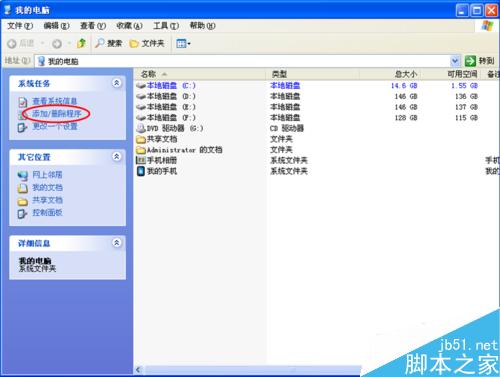Toggle the Folders (文件夹) pane button
The height and width of the screenshot is (377, 500).
(147, 43)
